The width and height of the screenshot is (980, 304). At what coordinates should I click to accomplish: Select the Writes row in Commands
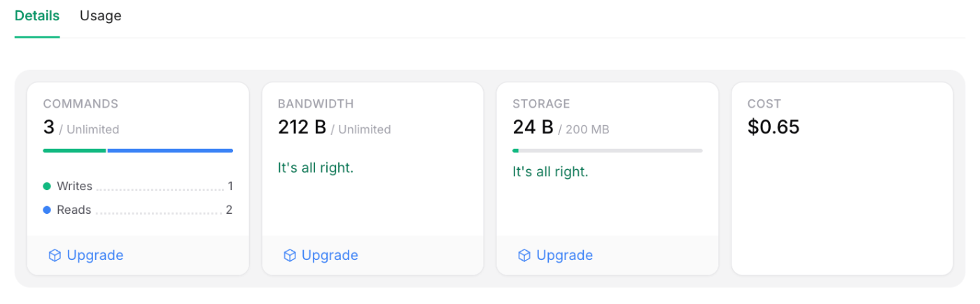[x=138, y=187]
